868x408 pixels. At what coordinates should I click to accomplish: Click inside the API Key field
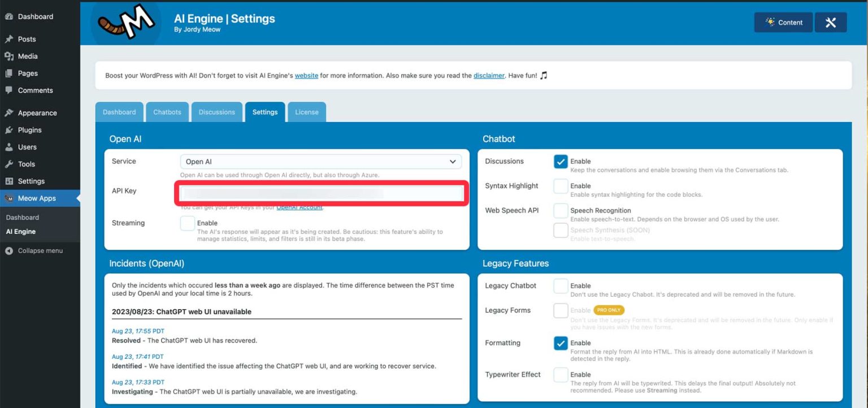click(x=320, y=193)
